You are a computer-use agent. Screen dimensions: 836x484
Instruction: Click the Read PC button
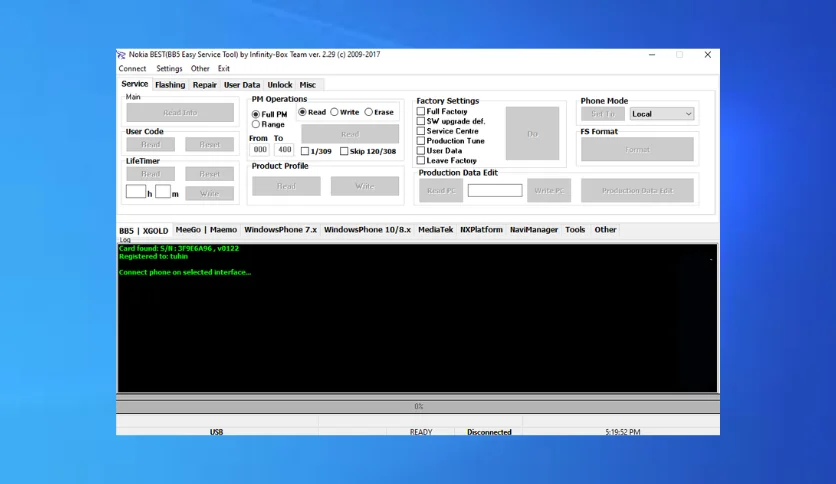tap(441, 191)
